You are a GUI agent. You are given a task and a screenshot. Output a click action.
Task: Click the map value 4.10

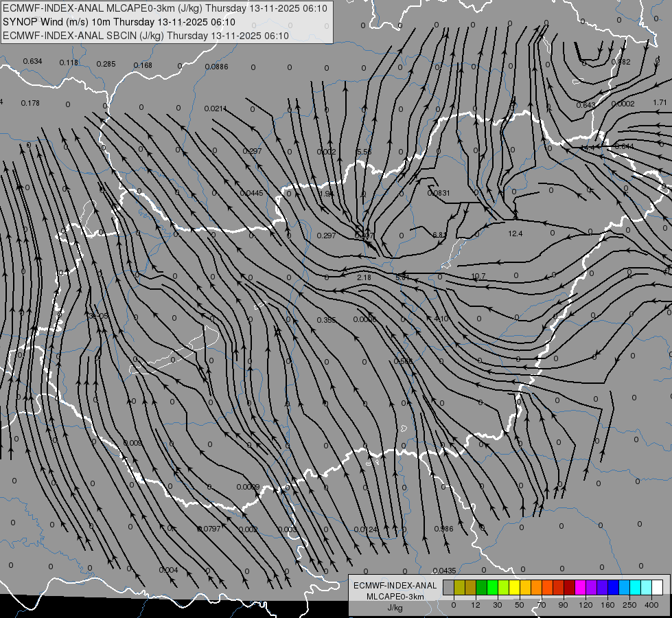(x=441, y=319)
